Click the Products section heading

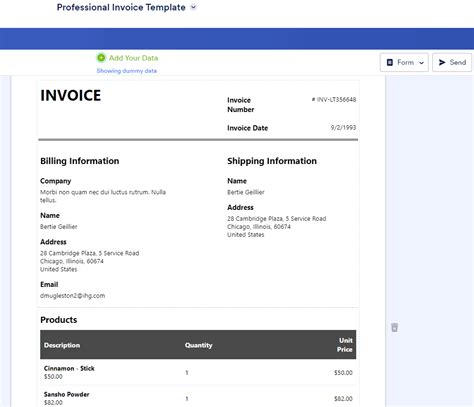pos(59,320)
